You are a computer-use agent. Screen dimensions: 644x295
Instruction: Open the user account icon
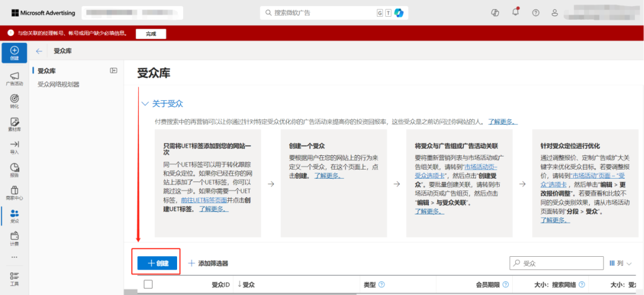(x=555, y=13)
